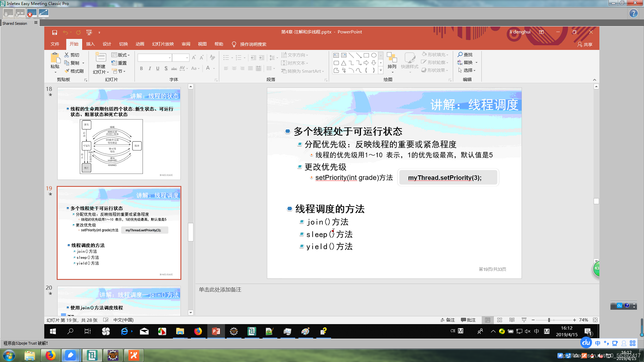Image resolution: width=644 pixels, height=362 pixels.
Task: Select slide 20 thumbnail
Action: 119,301
